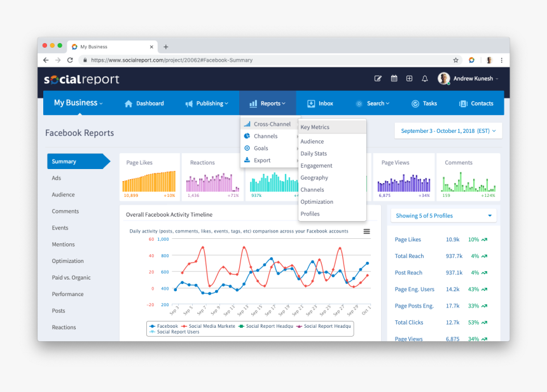
Task: Toggle purple Social Report Headqu legend entry
Action: pyautogui.click(x=324, y=326)
